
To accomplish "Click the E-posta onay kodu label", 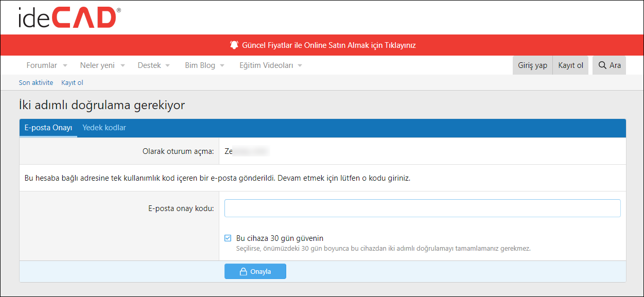I will tap(181, 208).
